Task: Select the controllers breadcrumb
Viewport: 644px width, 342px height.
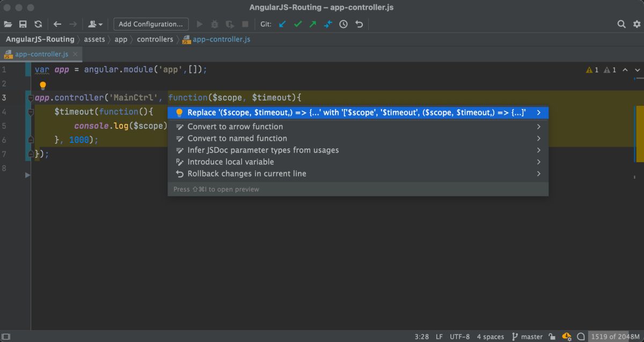Action: click(x=155, y=39)
